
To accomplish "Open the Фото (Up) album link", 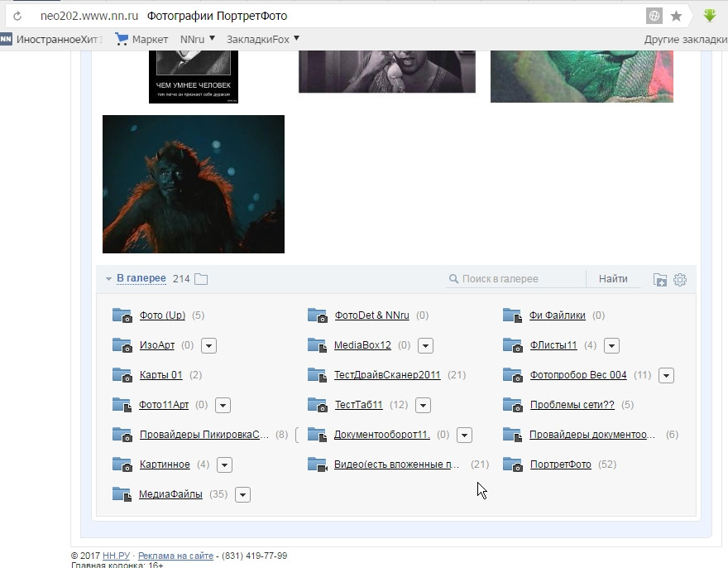I will pyautogui.click(x=162, y=315).
